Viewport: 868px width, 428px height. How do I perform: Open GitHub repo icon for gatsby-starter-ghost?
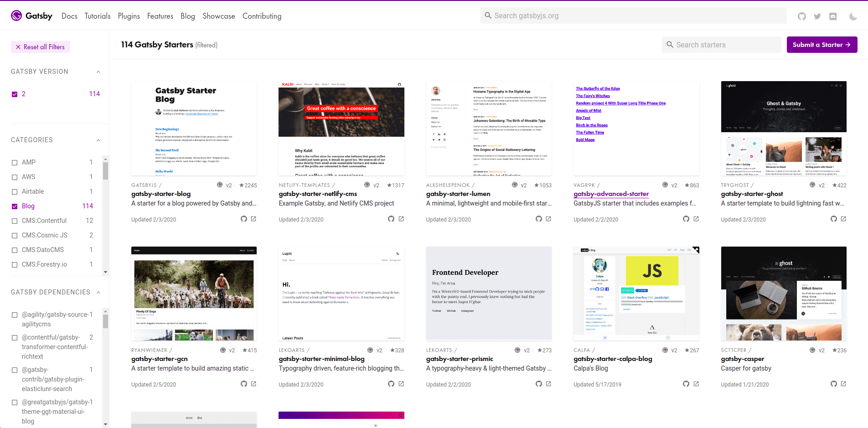[x=834, y=219]
